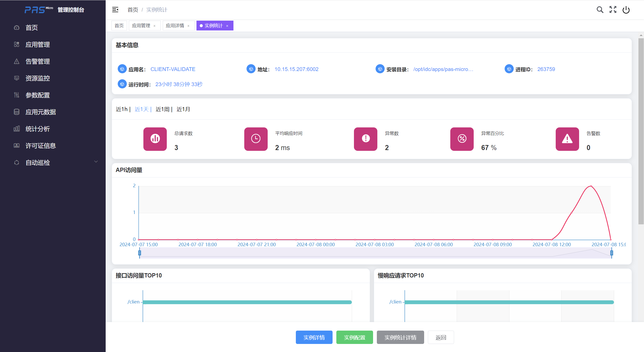Open 告警管理 in the sidebar

click(38, 61)
